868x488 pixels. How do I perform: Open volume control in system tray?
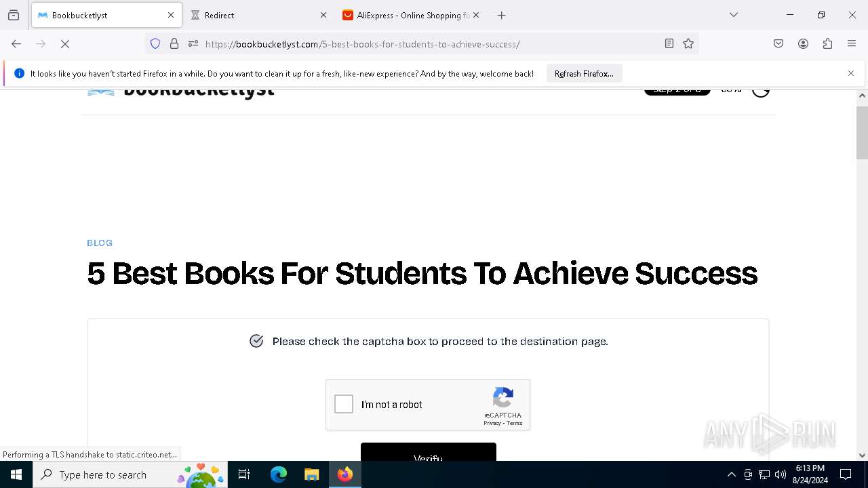[x=781, y=474]
